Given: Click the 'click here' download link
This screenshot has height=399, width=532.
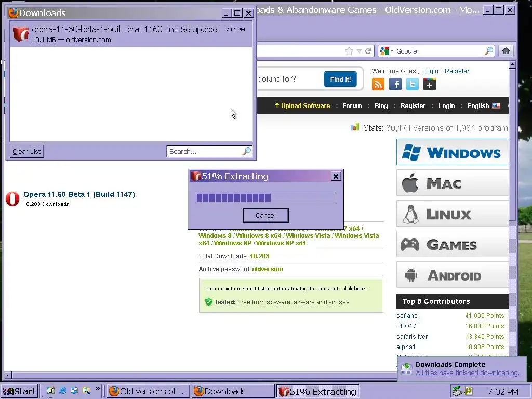Looking at the screenshot, I should point(354,289).
